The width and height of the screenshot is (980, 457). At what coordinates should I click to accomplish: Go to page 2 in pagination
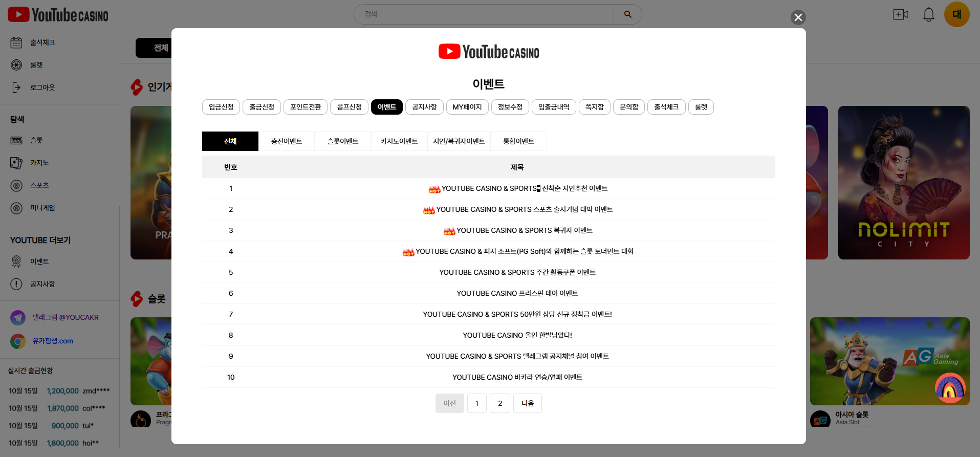click(500, 403)
